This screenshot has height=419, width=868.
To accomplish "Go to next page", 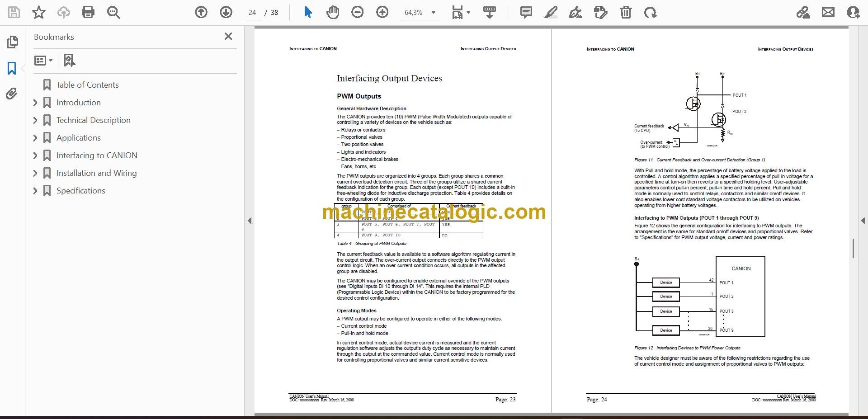I will pos(226,12).
